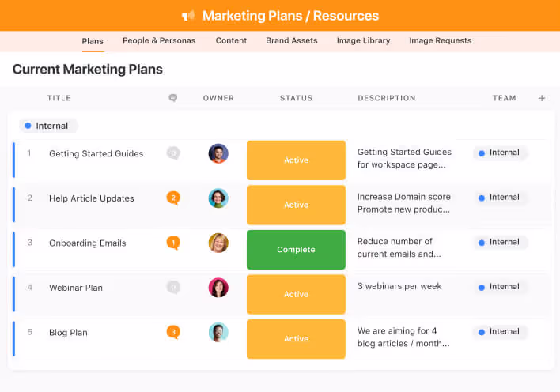
Task: Click empty comment bubble on Getting Started Guides
Action: coord(172,153)
